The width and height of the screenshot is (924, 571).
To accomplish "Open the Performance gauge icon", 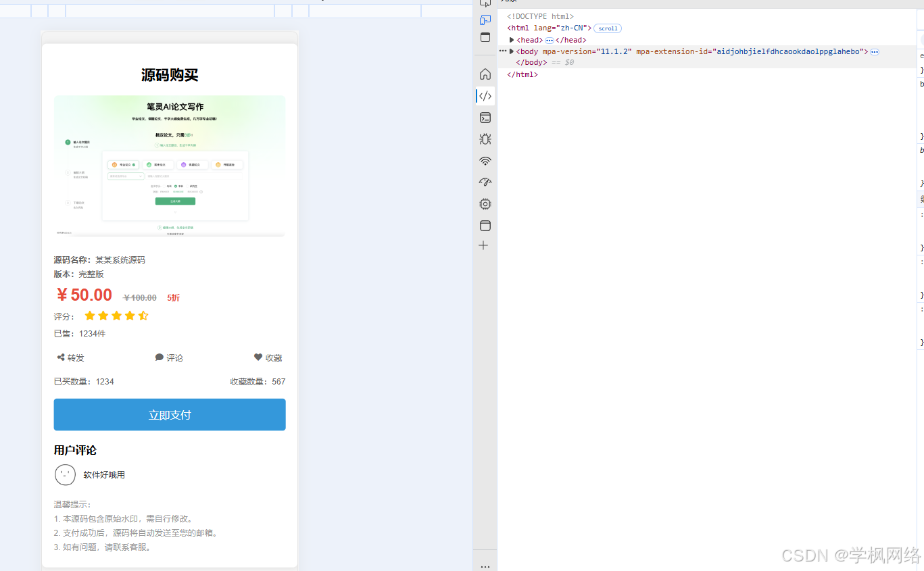I will 485,182.
